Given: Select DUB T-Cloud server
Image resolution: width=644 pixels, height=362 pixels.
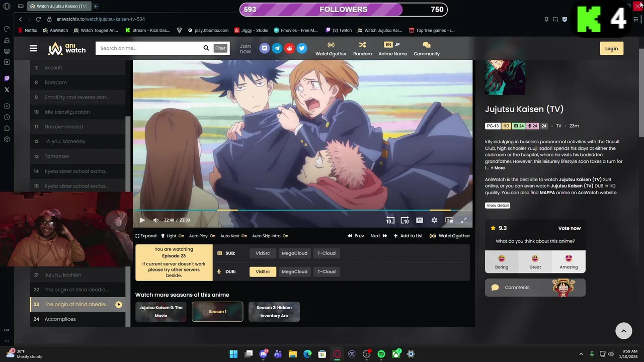Looking at the screenshot, I should [326, 271].
